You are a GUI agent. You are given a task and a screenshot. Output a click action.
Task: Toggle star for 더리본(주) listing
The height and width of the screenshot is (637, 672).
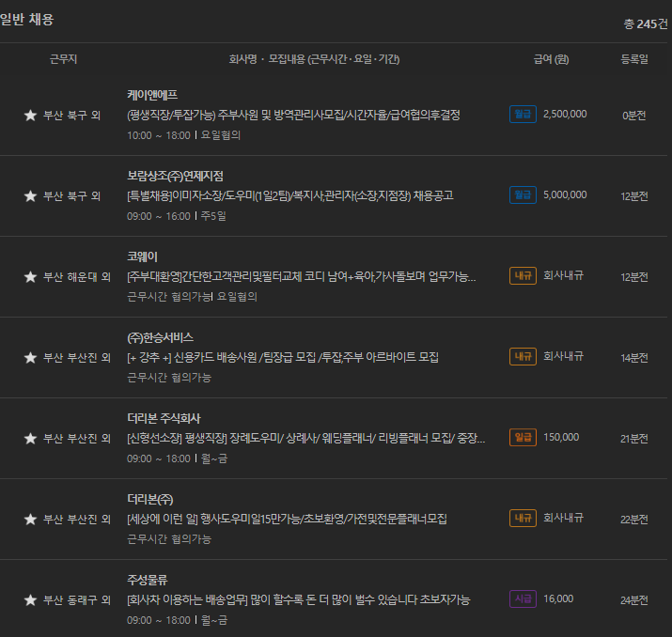(30, 520)
